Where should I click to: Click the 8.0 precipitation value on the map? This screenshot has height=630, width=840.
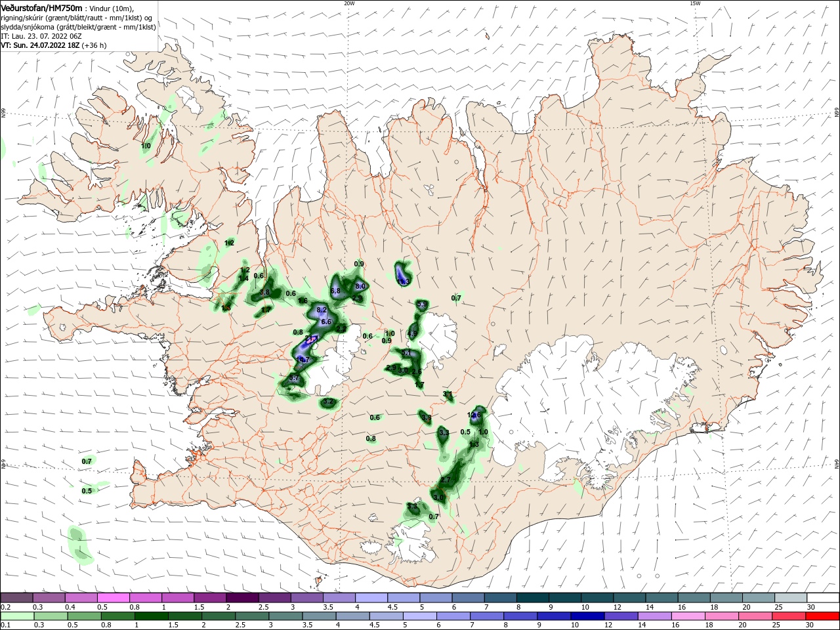click(x=360, y=287)
